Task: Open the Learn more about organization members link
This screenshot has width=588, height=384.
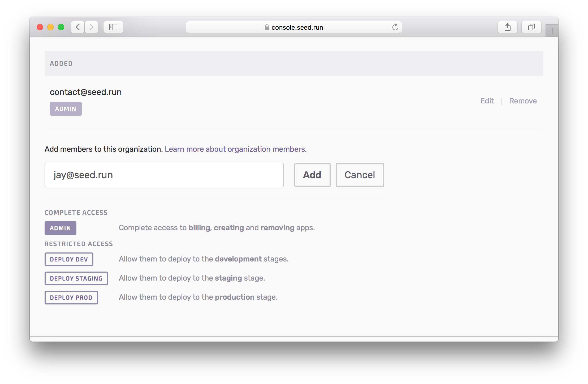Action: (x=236, y=149)
